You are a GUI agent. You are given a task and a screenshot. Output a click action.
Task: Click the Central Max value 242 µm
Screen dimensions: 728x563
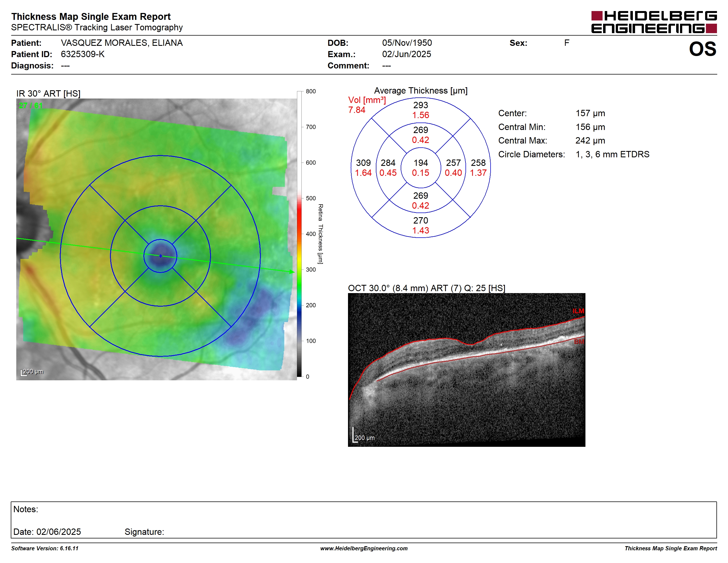click(x=590, y=141)
